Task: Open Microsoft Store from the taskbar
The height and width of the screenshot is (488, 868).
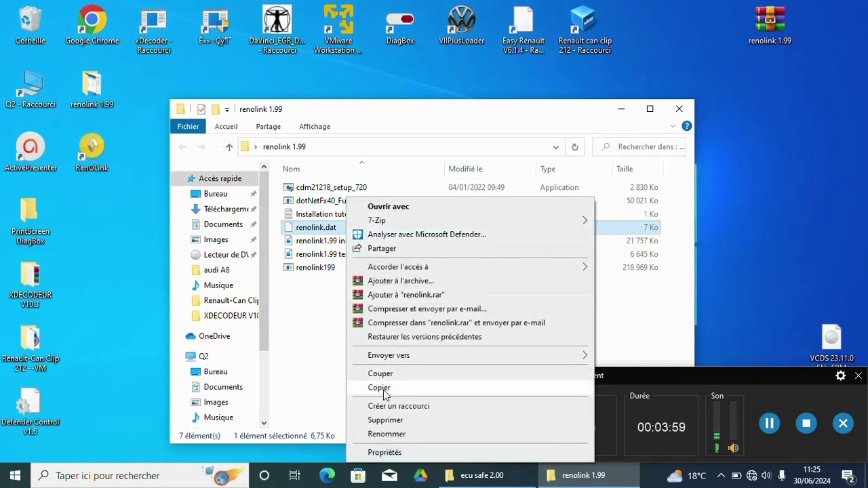Action: [x=358, y=475]
